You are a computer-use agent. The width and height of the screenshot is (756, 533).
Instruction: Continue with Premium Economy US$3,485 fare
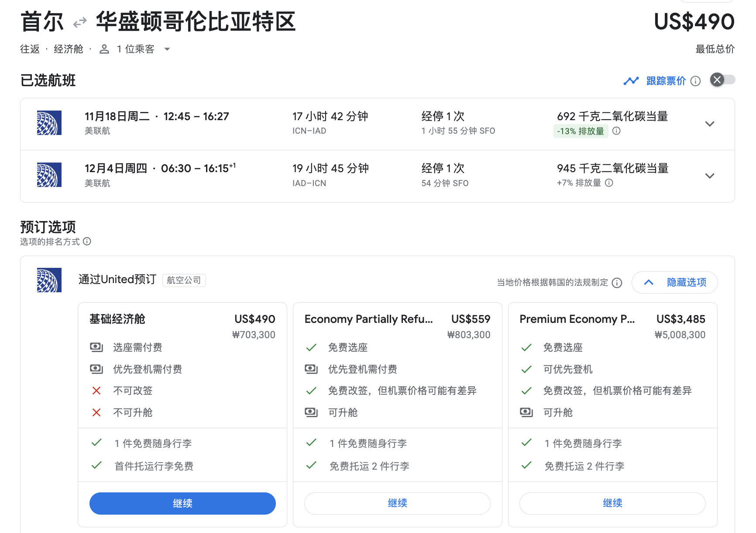pyautogui.click(x=612, y=503)
